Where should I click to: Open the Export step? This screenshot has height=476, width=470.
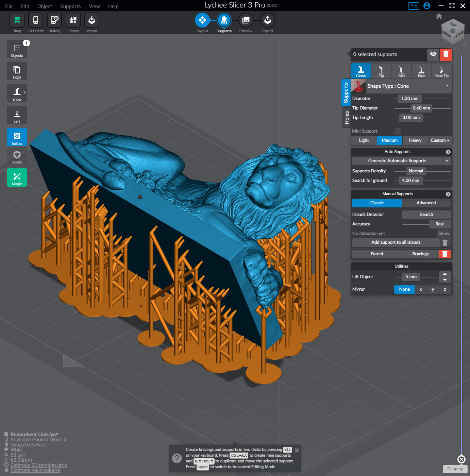point(268,20)
